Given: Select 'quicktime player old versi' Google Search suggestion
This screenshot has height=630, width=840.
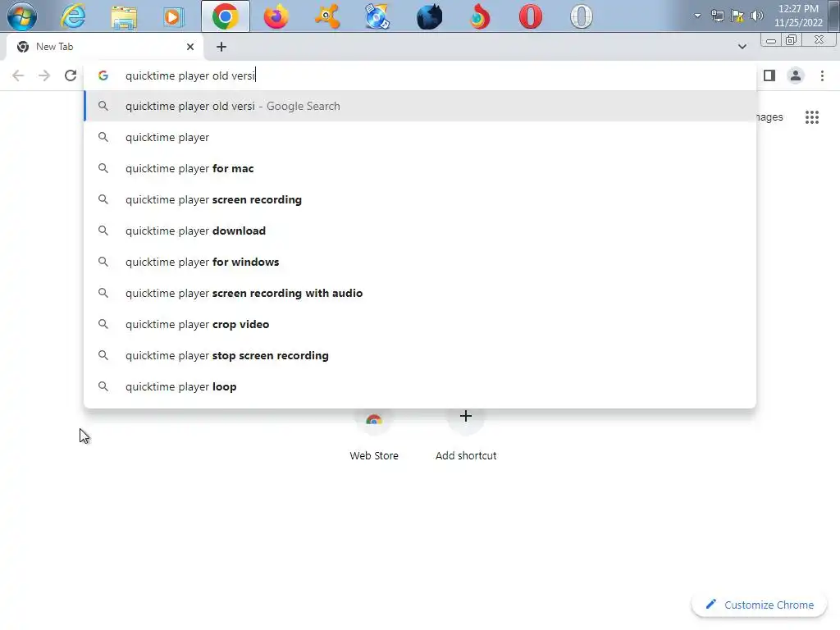Looking at the screenshot, I should [420, 106].
